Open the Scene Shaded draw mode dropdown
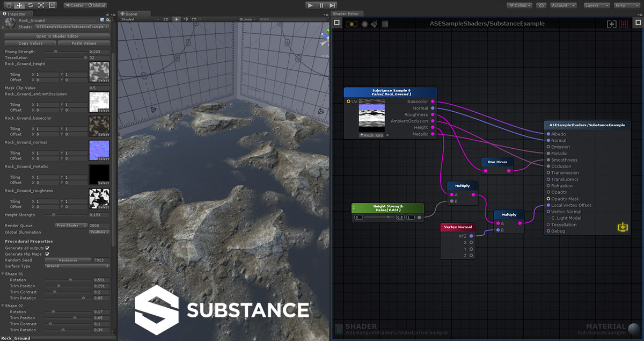The width and height of the screenshot is (644, 341). pos(140,19)
